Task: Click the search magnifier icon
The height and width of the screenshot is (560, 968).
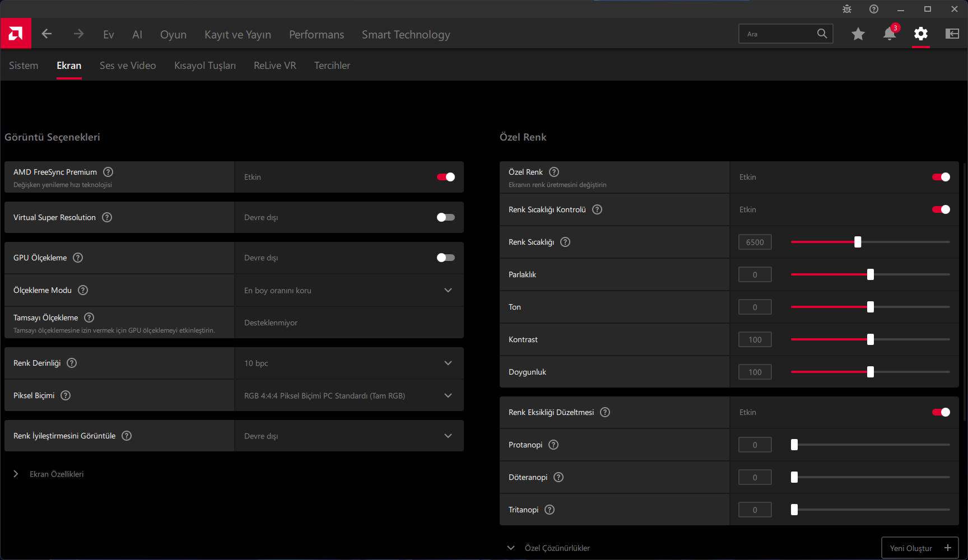Action: [822, 34]
